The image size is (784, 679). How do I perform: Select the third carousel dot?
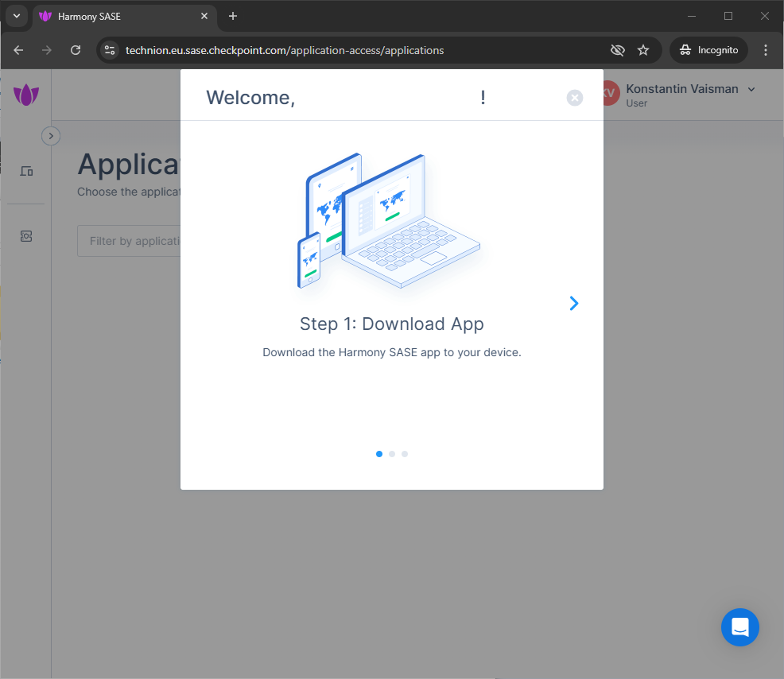405,454
